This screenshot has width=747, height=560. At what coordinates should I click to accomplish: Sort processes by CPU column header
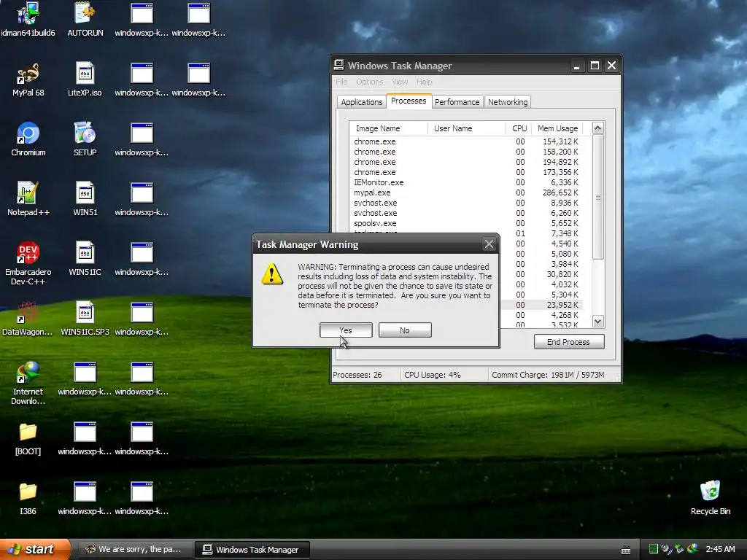tap(519, 128)
